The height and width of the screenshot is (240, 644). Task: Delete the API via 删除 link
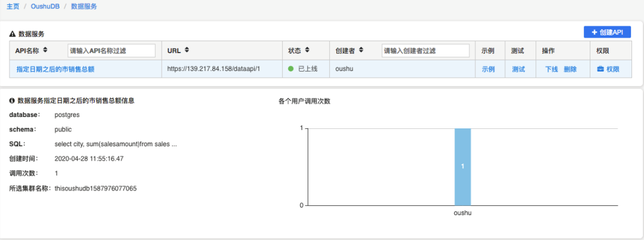(570, 69)
